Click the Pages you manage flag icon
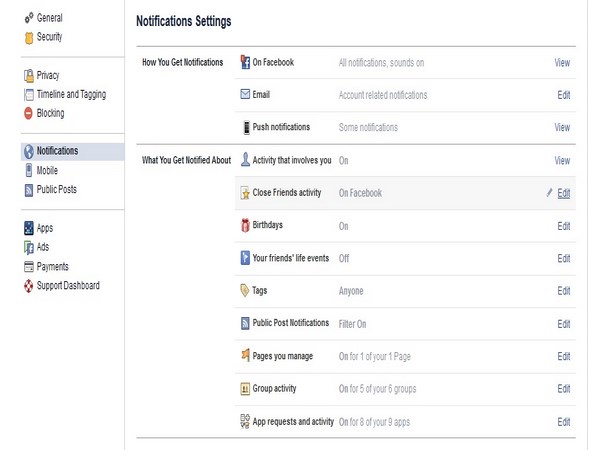This screenshot has width=600, height=450. [245, 355]
